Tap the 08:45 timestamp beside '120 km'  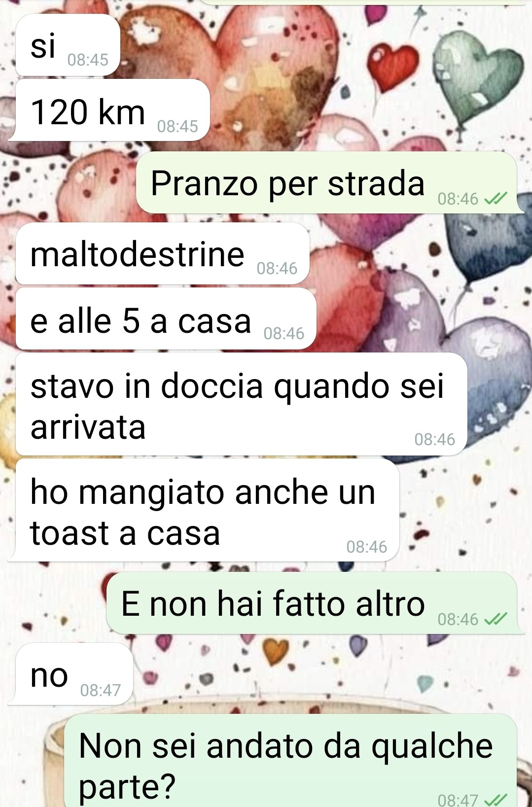(x=177, y=126)
